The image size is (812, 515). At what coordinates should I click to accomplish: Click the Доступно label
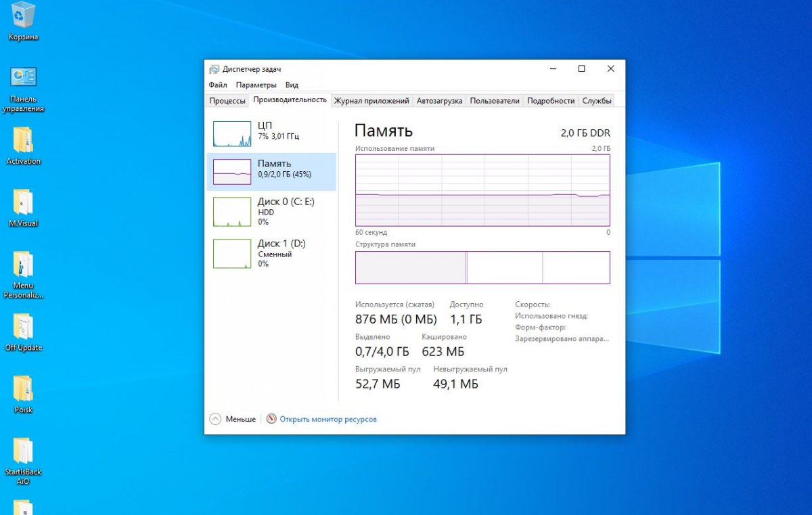tap(467, 305)
